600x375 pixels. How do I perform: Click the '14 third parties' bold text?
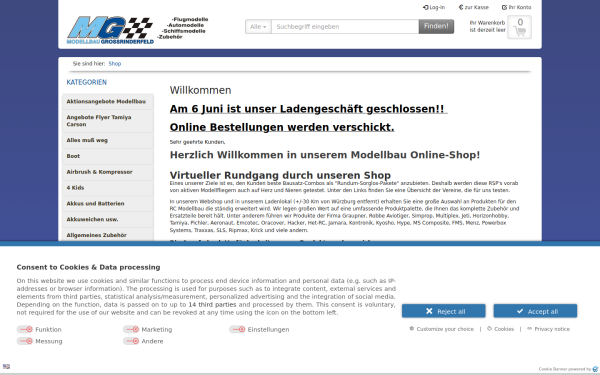[212, 305]
